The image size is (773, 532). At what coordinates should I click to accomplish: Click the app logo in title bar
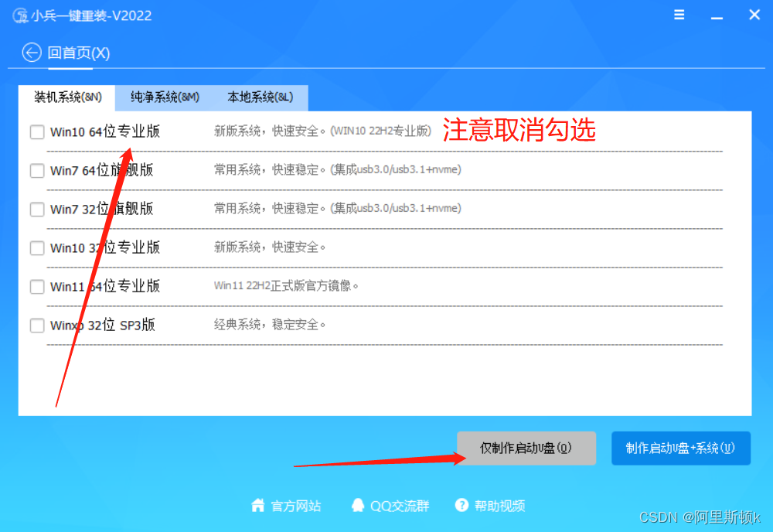point(20,15)
